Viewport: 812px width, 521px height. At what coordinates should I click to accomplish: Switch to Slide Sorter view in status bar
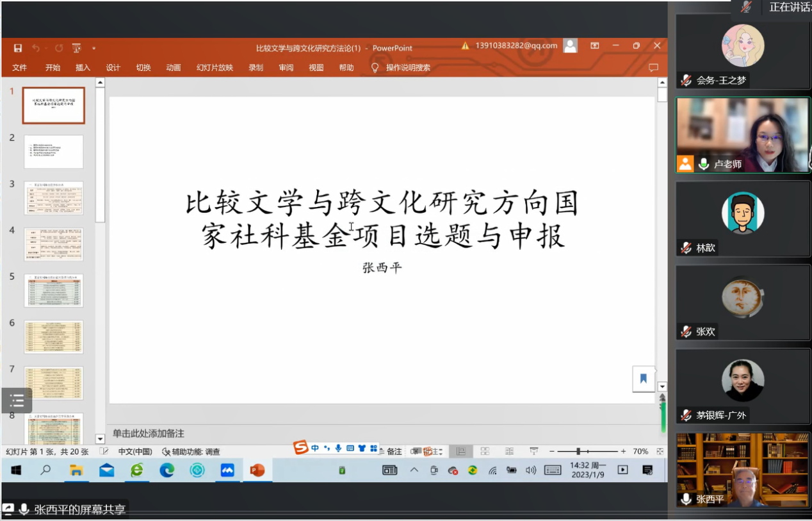click(485, 451)
